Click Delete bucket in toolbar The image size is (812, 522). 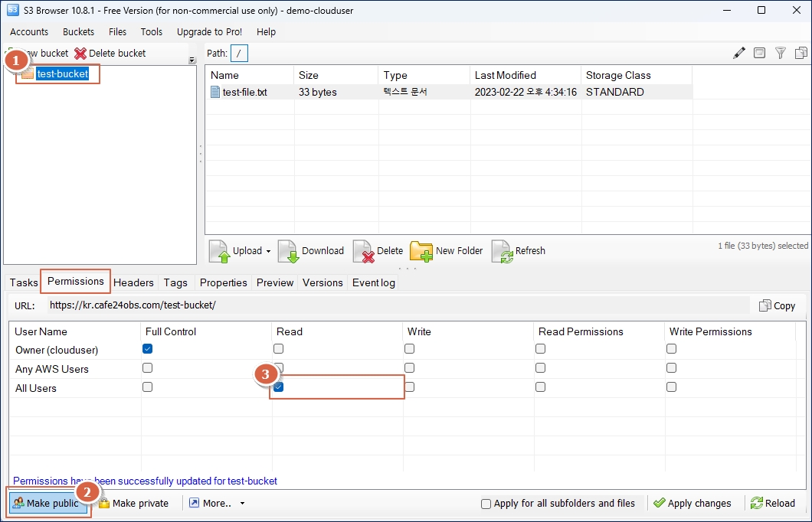(x=110, y=53)
